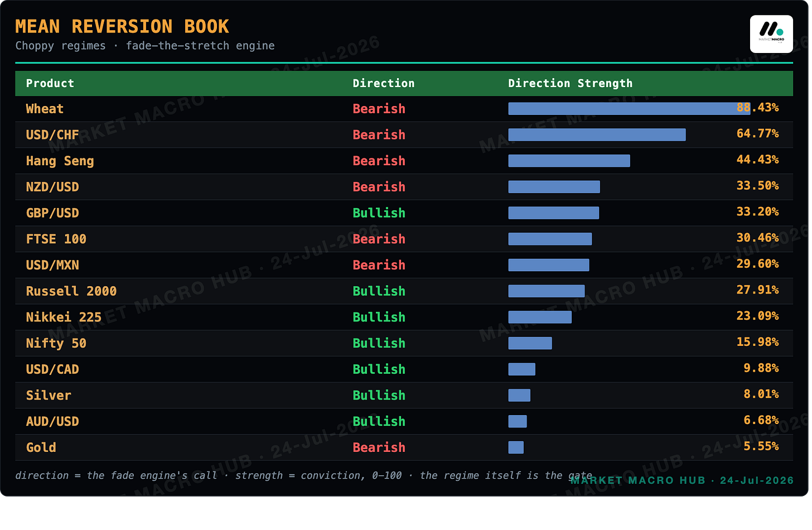This screenshot has height=530, width=812.
Task: Click the 33.20% strength value
Action: pos(757,212)
